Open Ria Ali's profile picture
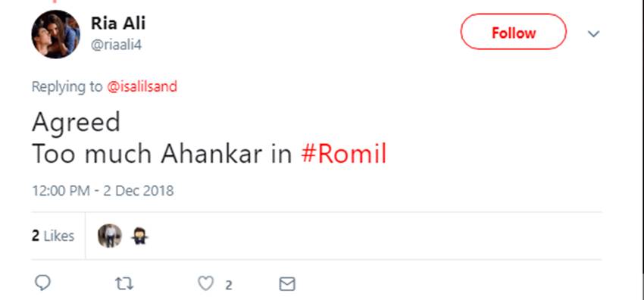 (55, 34)
